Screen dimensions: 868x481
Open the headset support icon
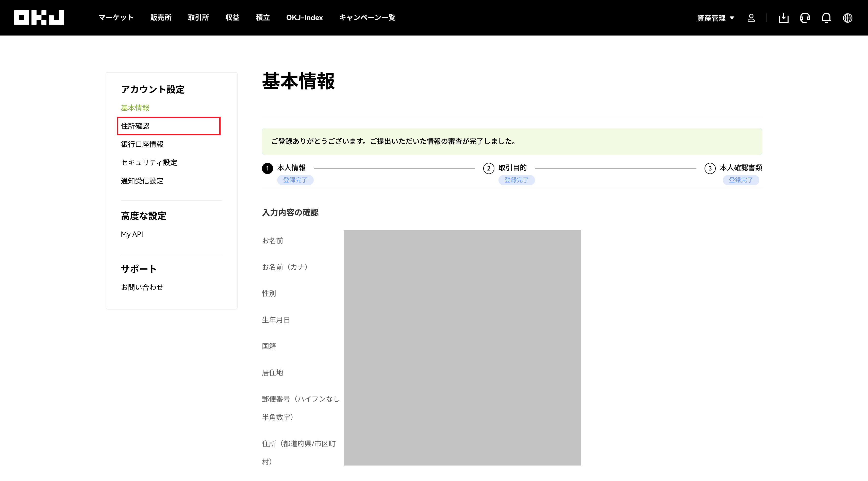pos(805,18)
